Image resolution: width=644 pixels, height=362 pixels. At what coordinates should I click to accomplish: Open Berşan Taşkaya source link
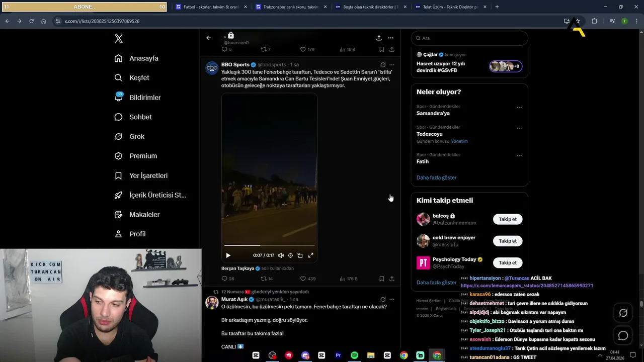tap(237, 268)
